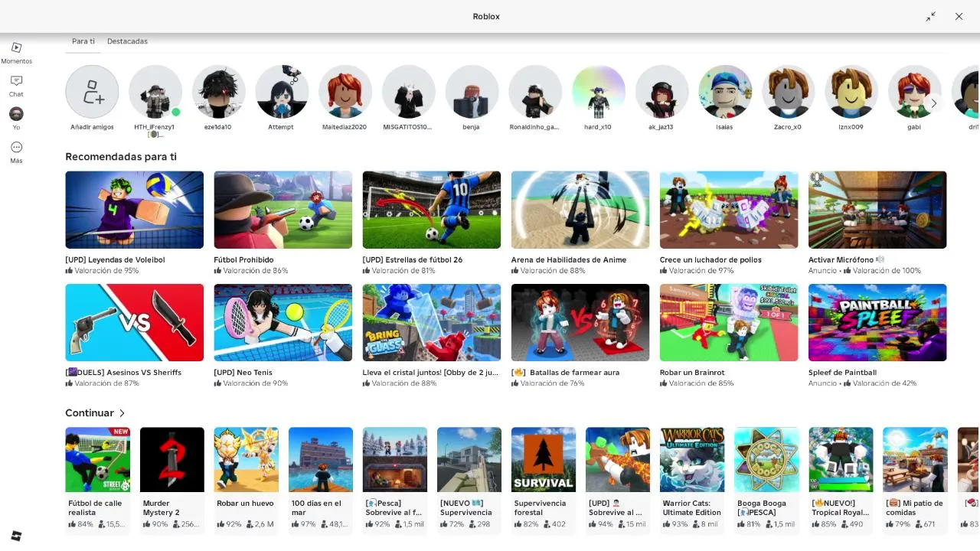Select the Fútbol Prohibido game thumbnail
The image size is (980, 551).
coord(283,210)
